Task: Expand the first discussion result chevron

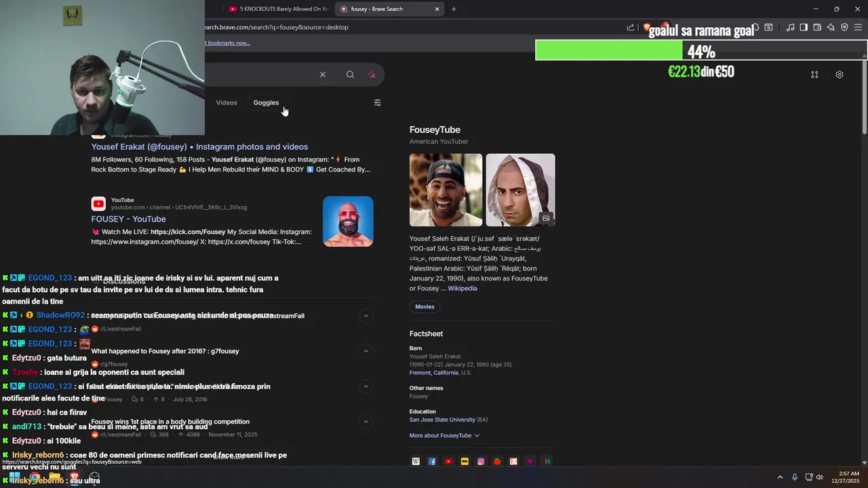Action: click(x=366, y=315)
